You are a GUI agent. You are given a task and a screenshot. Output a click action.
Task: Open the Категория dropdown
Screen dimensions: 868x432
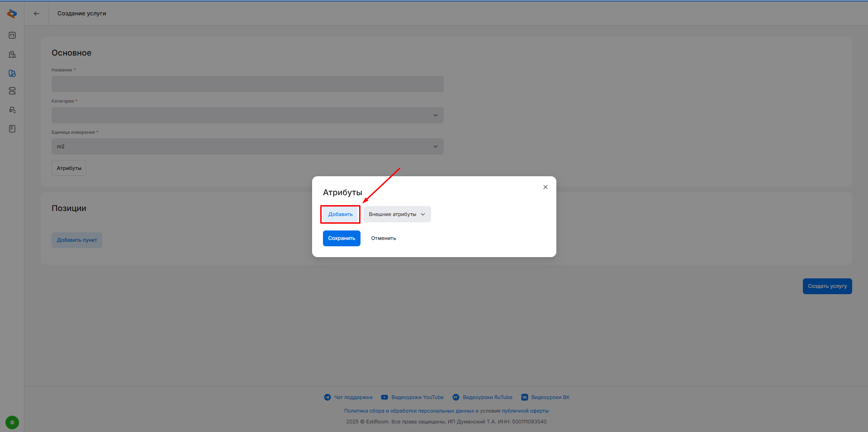pyautogui.click(x=247, y=115)
